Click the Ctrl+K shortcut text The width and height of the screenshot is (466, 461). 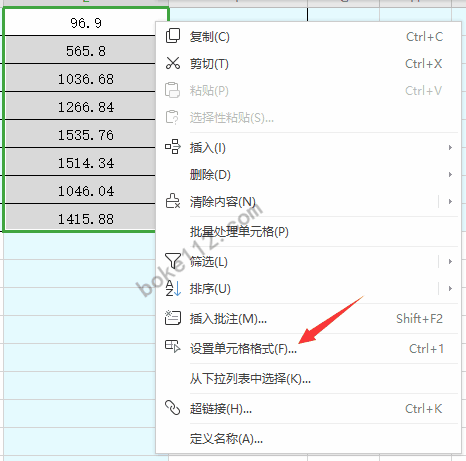point(424,409)
